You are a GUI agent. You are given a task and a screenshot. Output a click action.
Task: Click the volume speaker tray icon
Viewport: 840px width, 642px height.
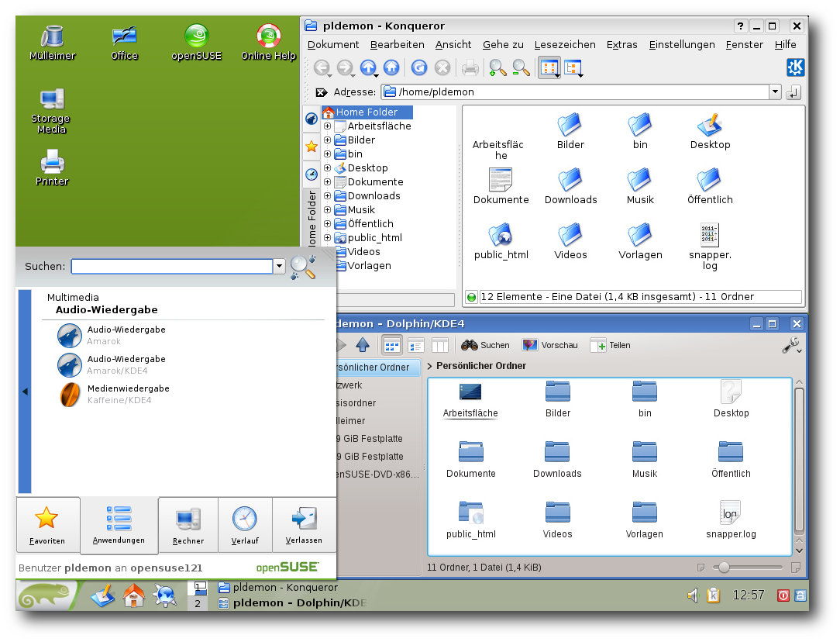693,595
